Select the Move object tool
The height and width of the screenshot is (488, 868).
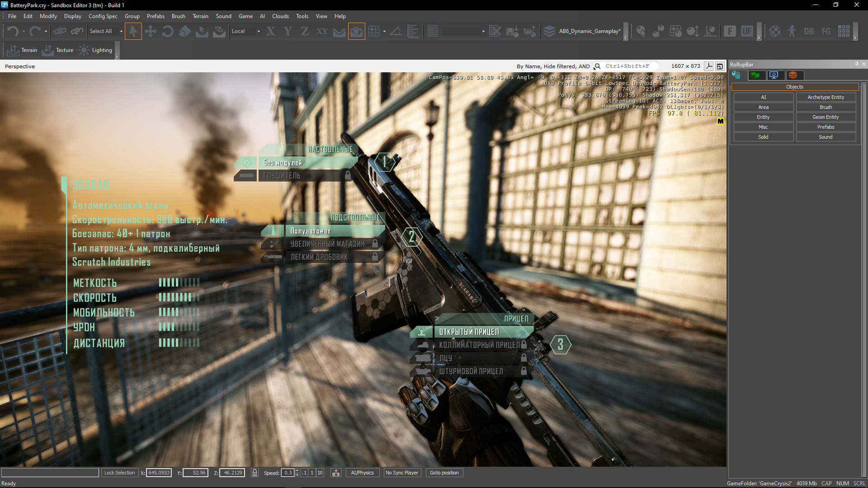151,31
